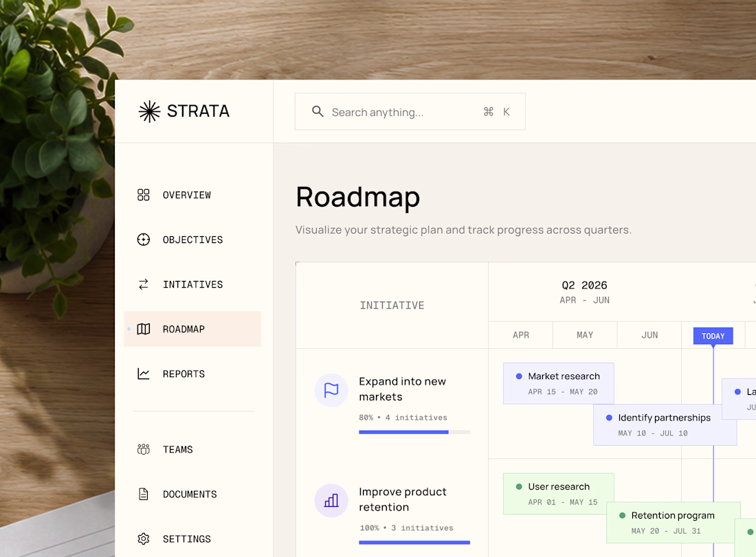Screen dimensions: 756x557
Task: Click the Teams people icon
Action: (x=143, y=449)
